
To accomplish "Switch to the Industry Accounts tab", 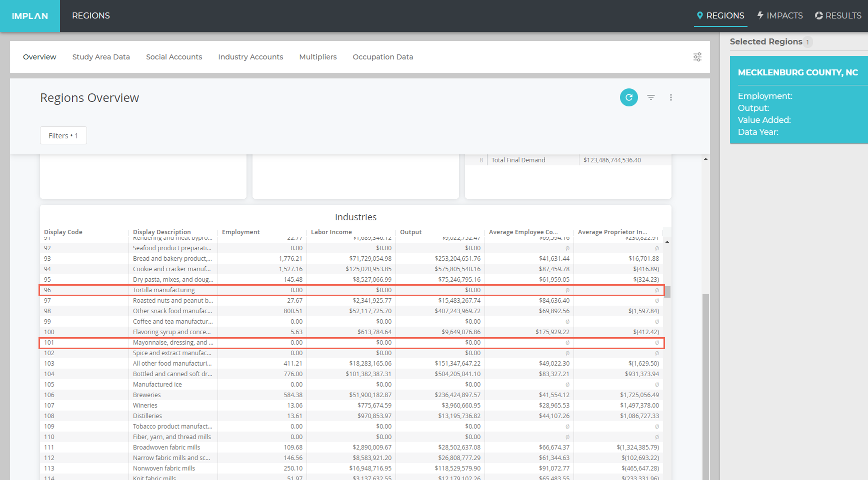I will coord(250,57).
